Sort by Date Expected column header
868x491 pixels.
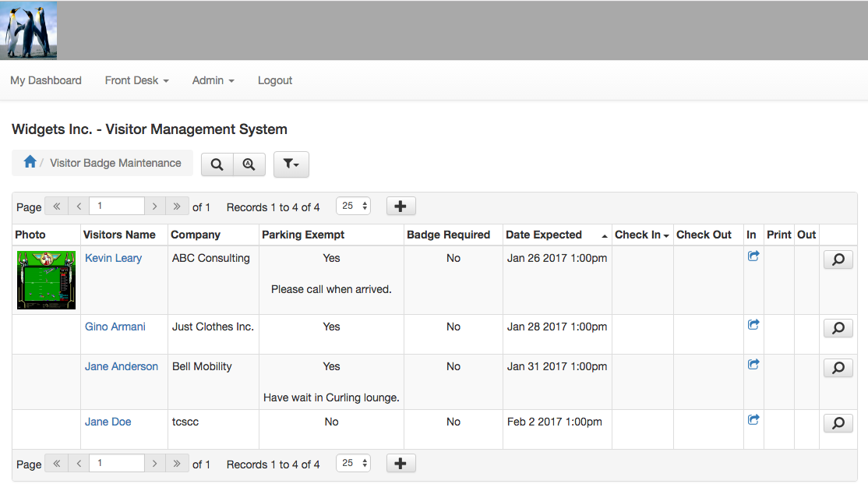[544, 235]
